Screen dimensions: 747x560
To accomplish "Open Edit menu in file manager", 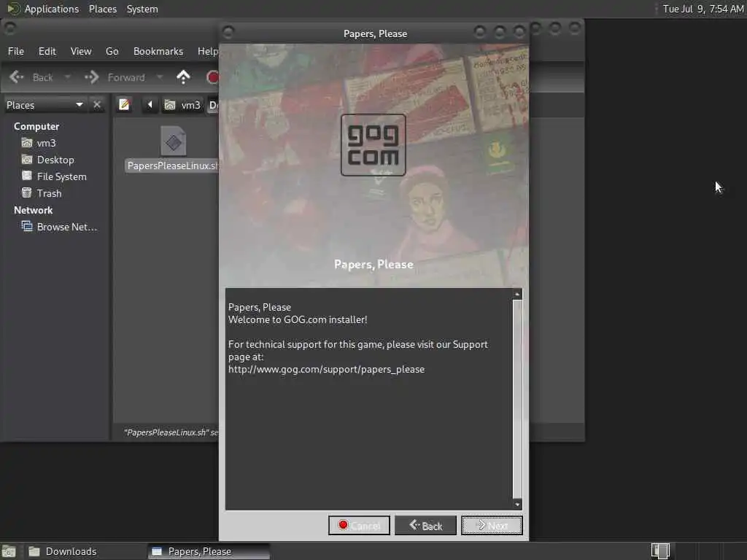I will (x=47, y=51).
